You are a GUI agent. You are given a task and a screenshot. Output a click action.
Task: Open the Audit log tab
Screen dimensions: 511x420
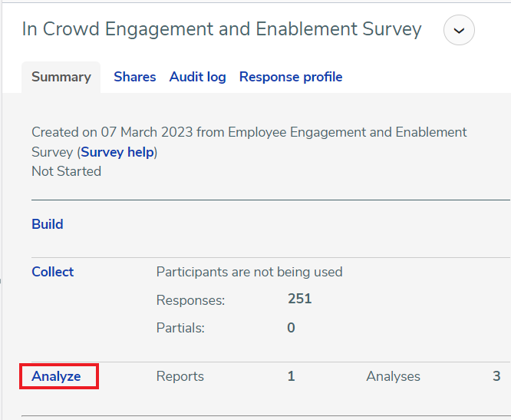197,77
